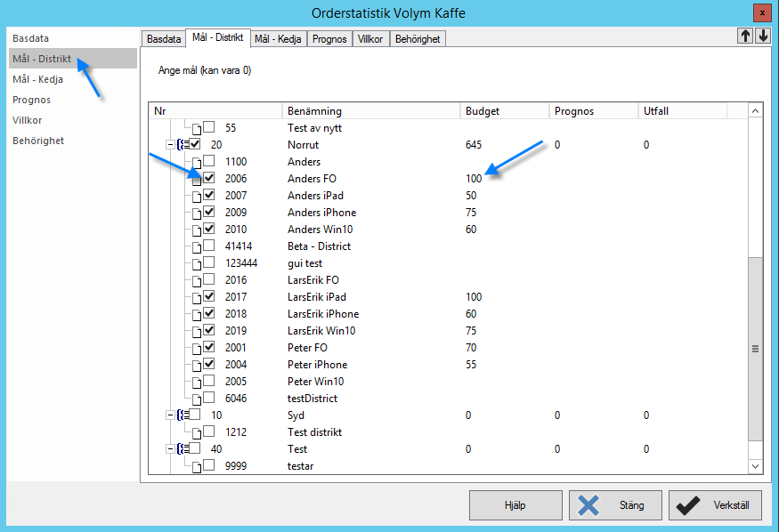The height and width of the screenshot is (532, 779).
Task: Collapse the Syd tree node
Action: (170, 415)
